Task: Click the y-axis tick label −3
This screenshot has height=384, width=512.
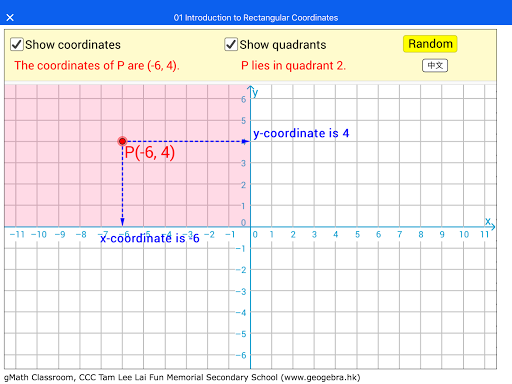Action: pos(241,292)
